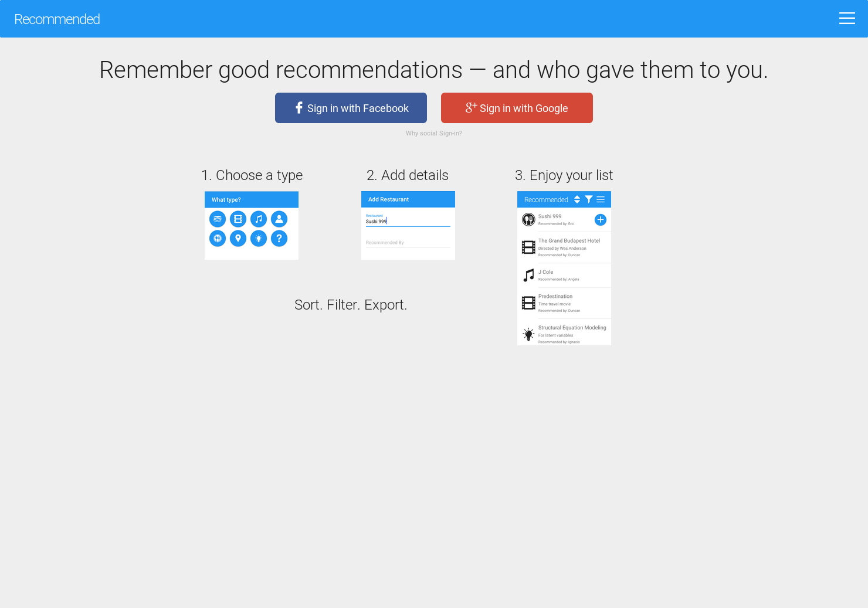This screenshot has height=608, width=868.
Task: Click the Sign in with Facebook button
Action: click(x=351, y=108)
